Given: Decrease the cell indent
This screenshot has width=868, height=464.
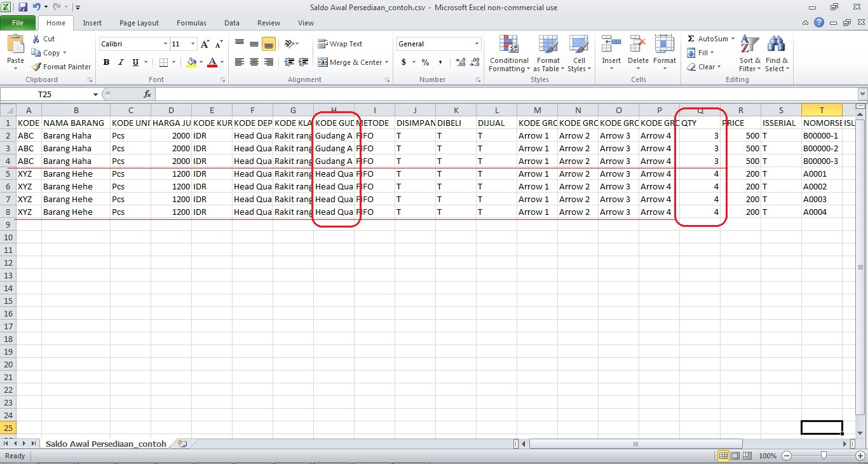Looking at the screenshot, I should (x=290, y=62).
